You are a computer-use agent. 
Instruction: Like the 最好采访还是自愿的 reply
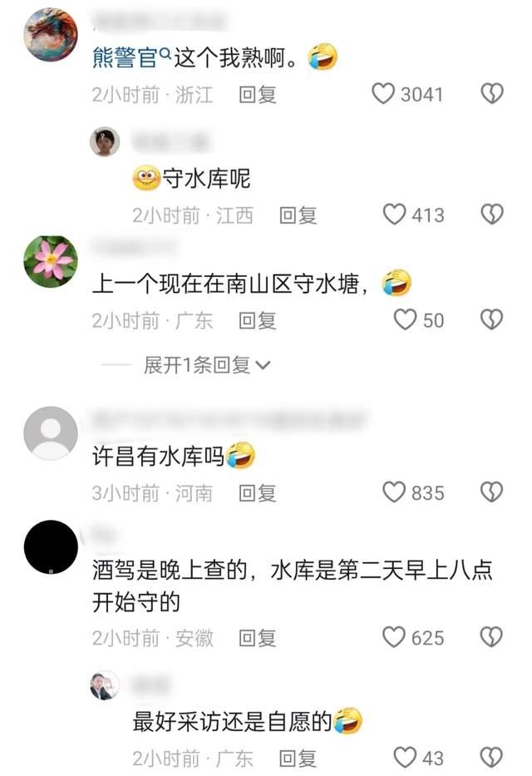[405, 758]
